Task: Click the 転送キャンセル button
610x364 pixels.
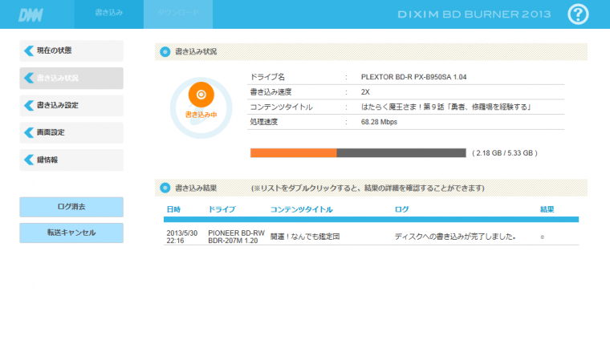Action: pyautogui.click(x=71, y=233)
